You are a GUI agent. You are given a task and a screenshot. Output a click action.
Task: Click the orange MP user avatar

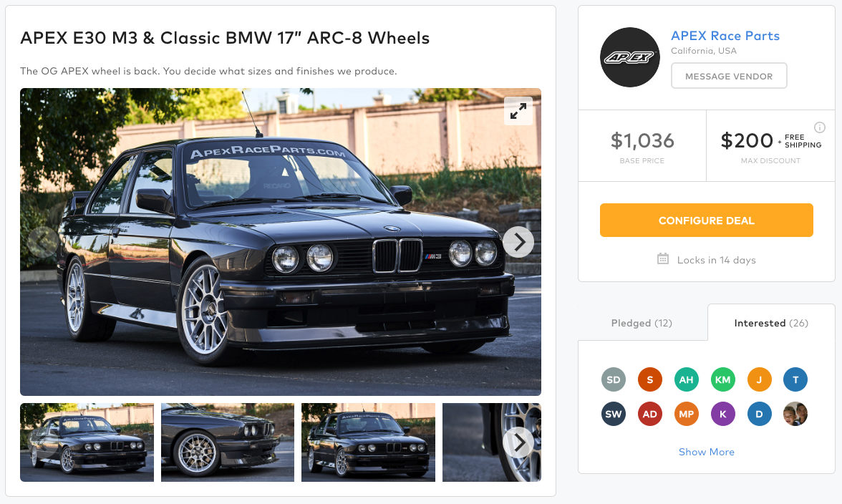tap(687, 415)
